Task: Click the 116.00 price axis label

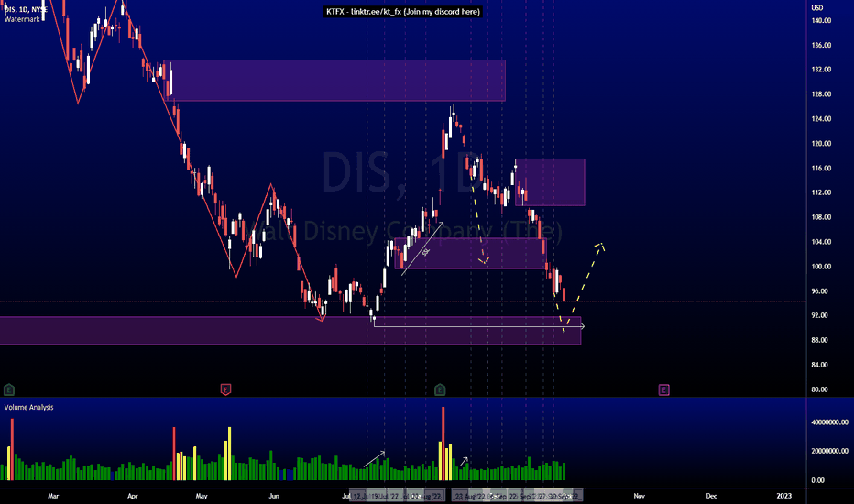Action: click(x=821, y=169)
